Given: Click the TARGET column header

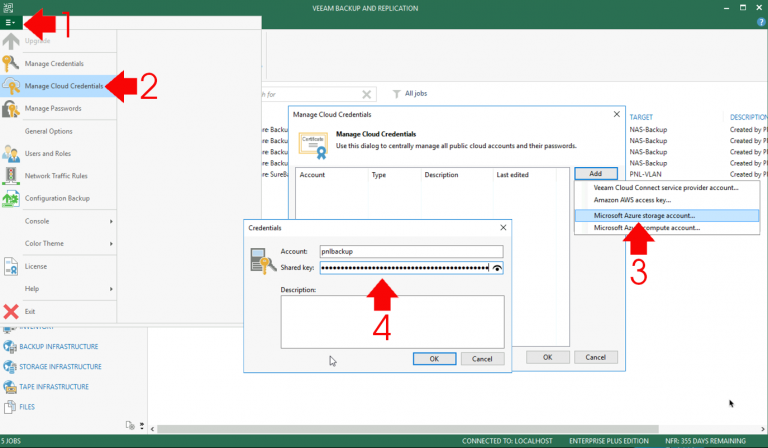Looking at the screenshot, I should click(641, 117).
